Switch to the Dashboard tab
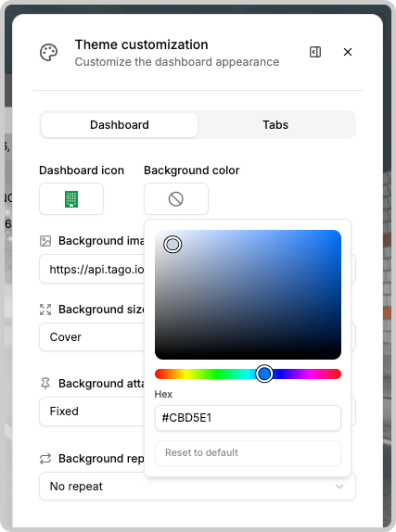Screen dimensions: 396x532 120,125
